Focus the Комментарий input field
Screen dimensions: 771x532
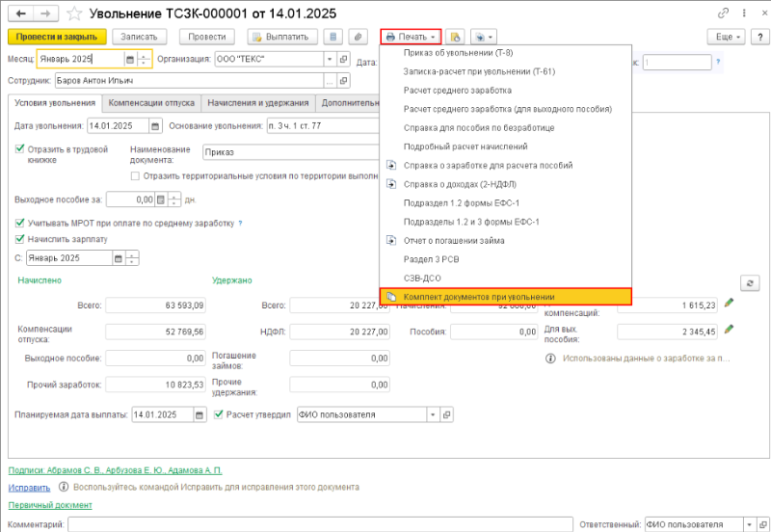(x=320, y=524)
